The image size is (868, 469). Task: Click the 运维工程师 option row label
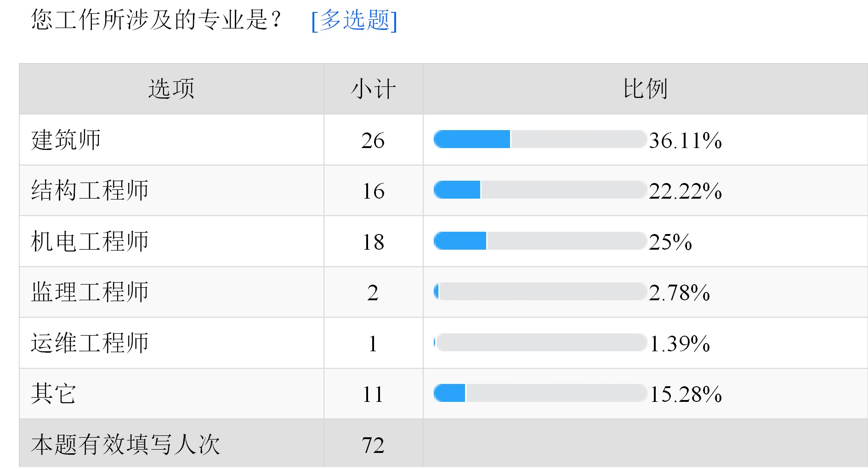[x=90, y=343]
